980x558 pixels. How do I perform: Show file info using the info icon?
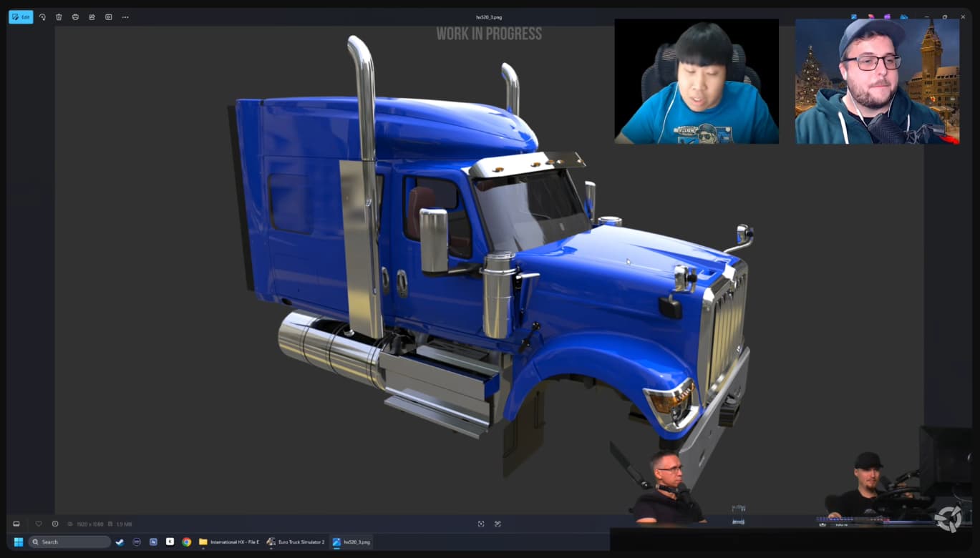pyautogui.click(x=55, y=524)
